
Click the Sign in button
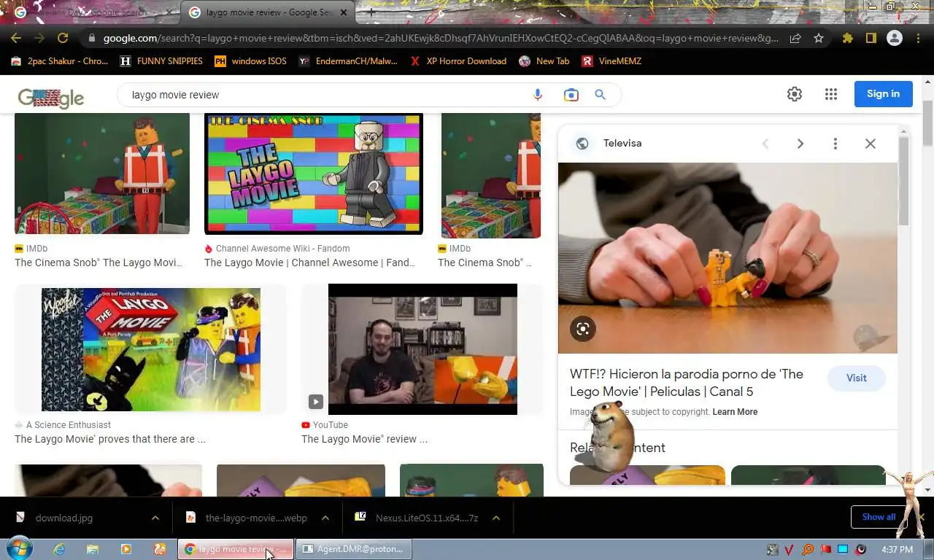[x=883, y=94]
